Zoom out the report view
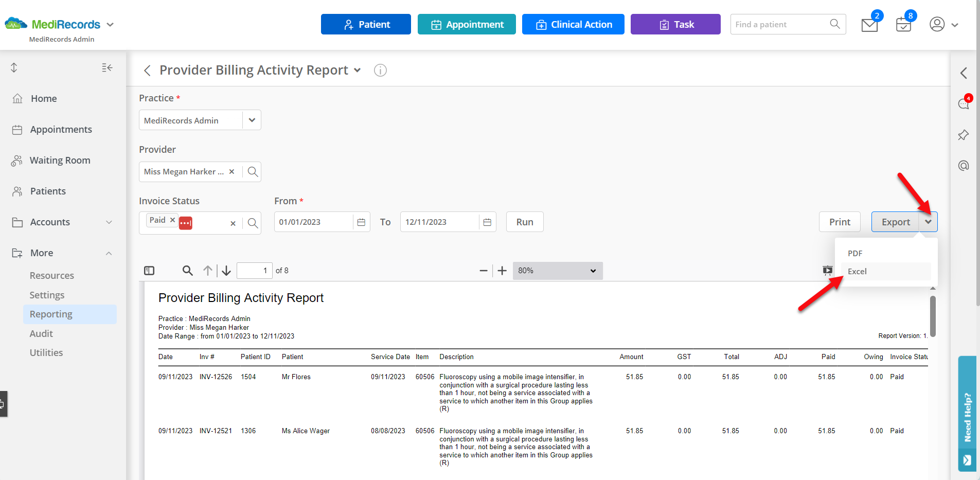The image size is (980, 480). pos(484,271)
